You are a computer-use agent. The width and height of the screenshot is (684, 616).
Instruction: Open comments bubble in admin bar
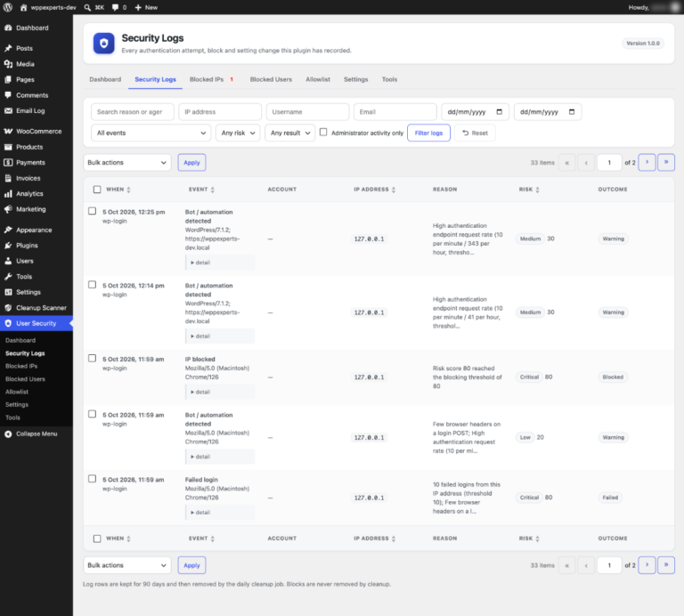coord(115,7)
